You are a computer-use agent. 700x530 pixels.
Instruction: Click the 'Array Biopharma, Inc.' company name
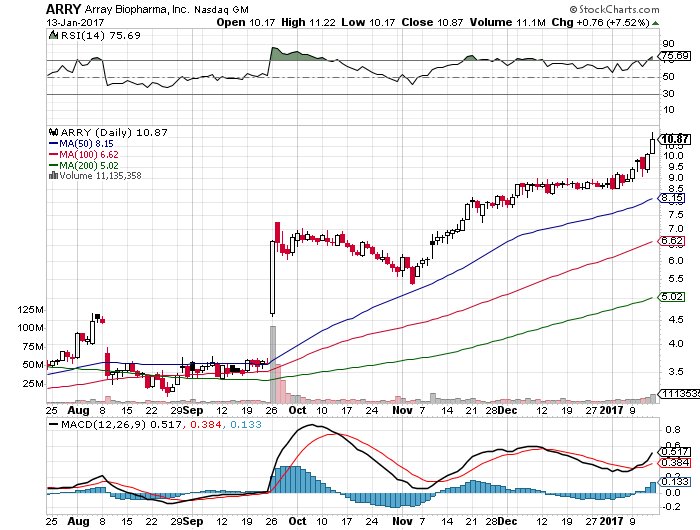coord(137,9)
